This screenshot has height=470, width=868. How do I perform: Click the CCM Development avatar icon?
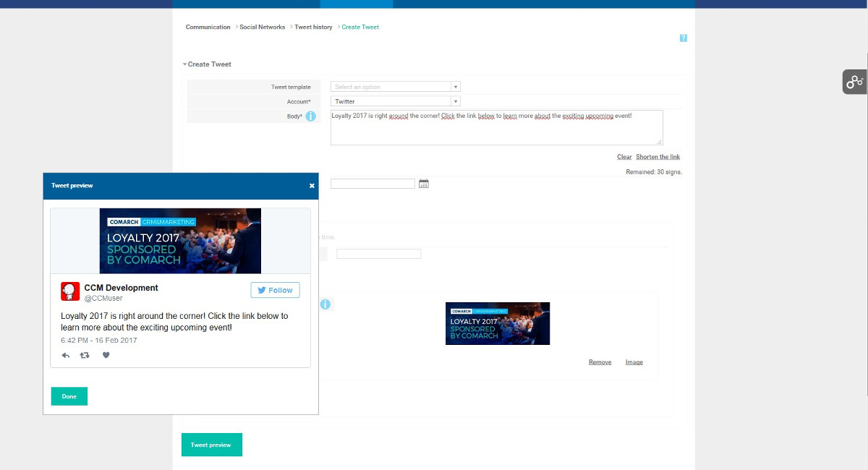[70, 291]
